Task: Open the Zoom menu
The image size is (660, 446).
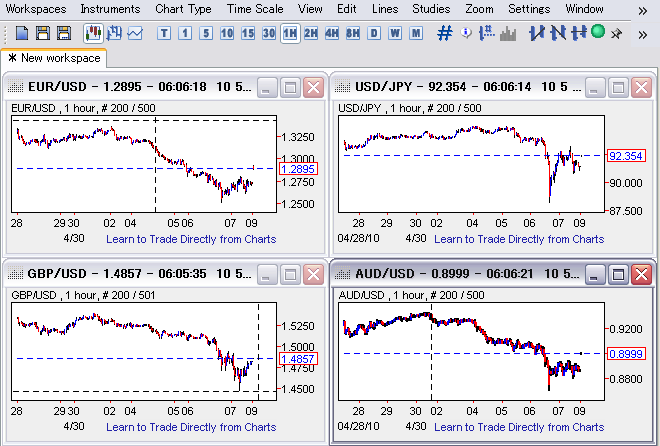Action: pyautogui.click(x=479, y=9)
